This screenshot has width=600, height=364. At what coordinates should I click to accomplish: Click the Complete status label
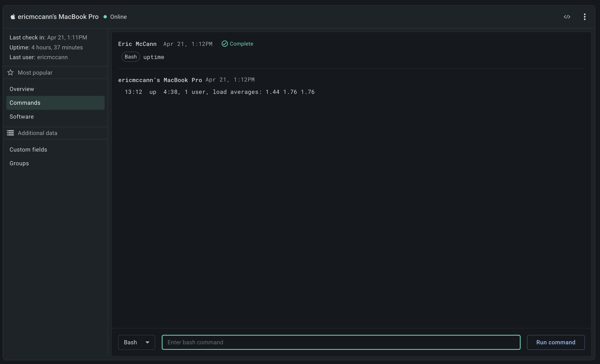(241, 44)
